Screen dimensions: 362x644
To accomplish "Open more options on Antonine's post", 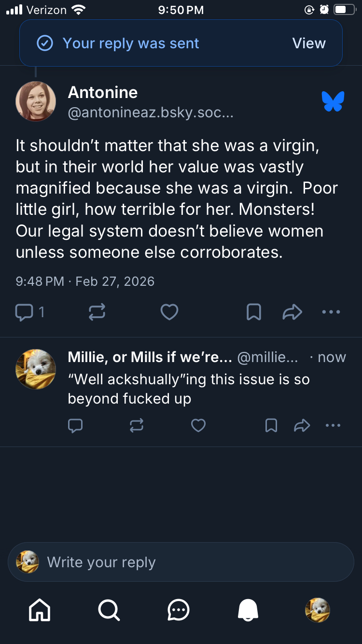I will (331, 312).
